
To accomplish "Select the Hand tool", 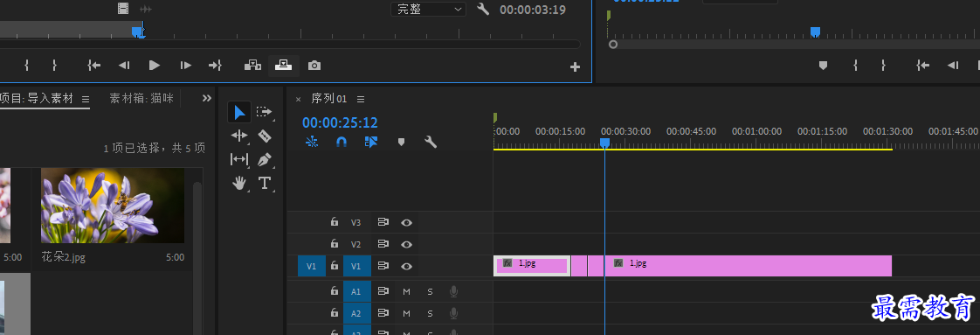I will pyautogui.click(x=239, y=183).
